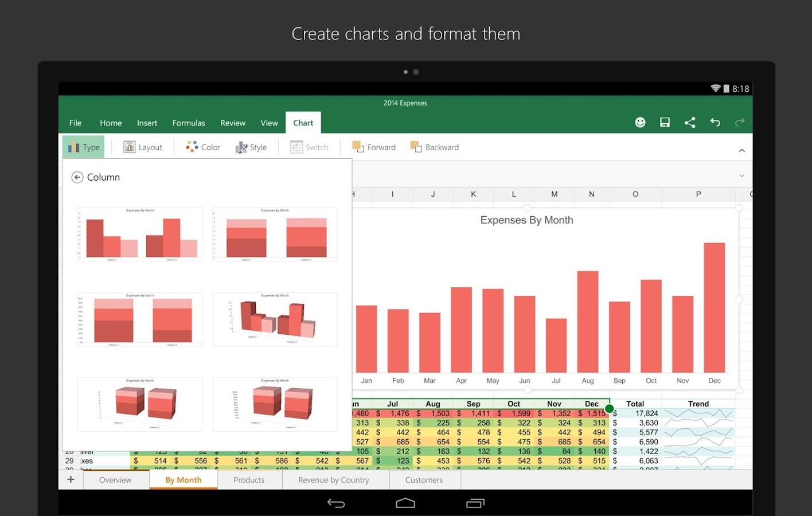Select the stacked column chart thumbnail

[x=275, y=234]
